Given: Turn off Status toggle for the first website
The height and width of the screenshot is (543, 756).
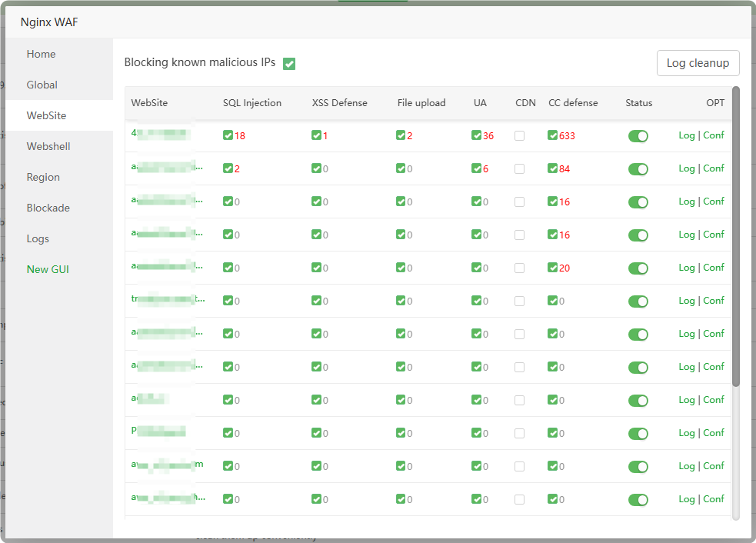Looking at the screenshot, I should pyautogui.click(x=638, y=136).
